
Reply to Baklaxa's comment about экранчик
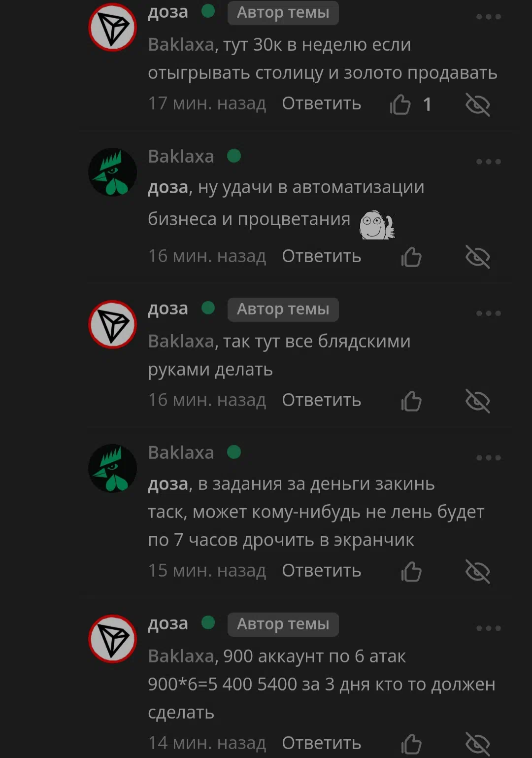(x=322, y=571)
